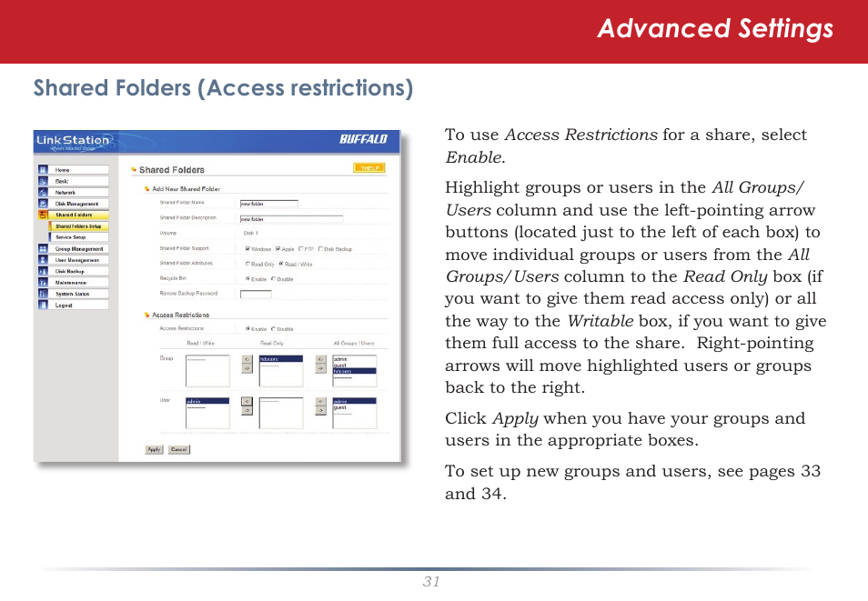
Task: Click the empty User Read Only list box
Action: coord(281,414)
